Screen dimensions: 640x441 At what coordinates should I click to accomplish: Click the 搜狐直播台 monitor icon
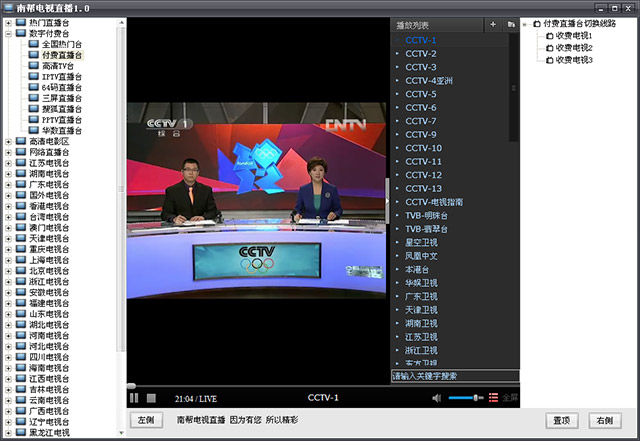click(34, 109)
